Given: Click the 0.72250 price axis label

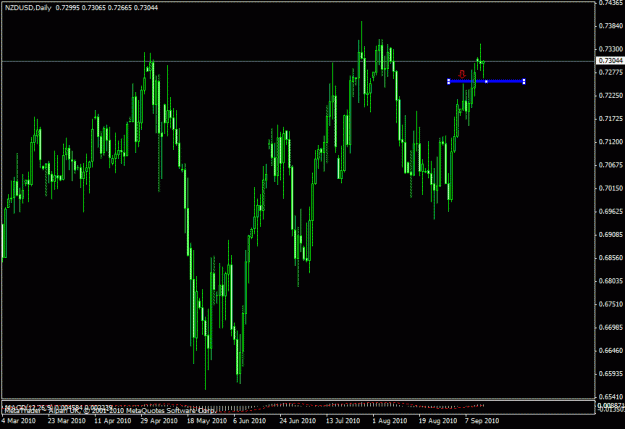Looking at the screenshot, I should 611,95.
